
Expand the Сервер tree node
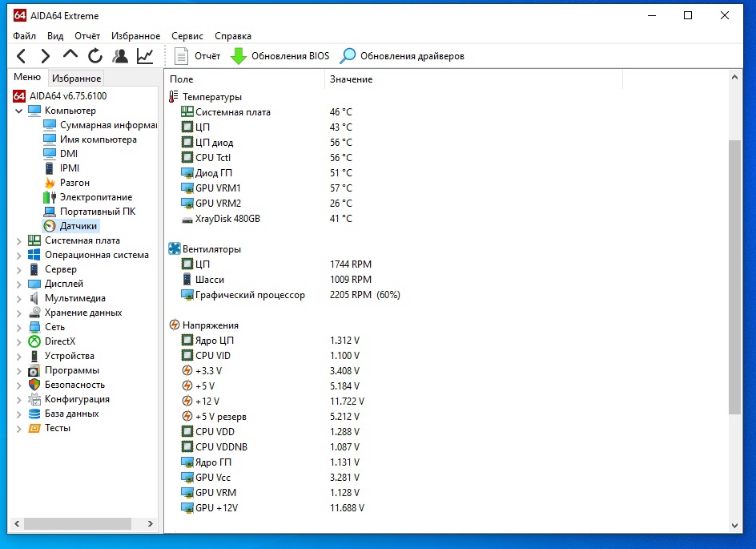coord(18,269)
